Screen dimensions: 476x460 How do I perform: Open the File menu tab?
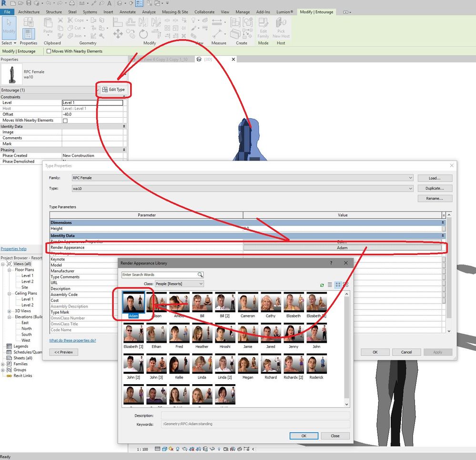click(x=7, y=12)
